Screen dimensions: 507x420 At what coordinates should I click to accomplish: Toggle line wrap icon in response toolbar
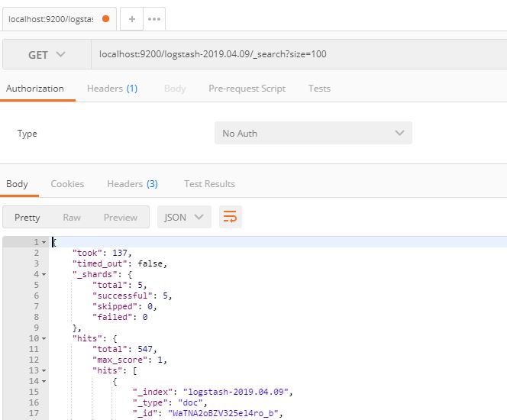(x=231, y=217)
